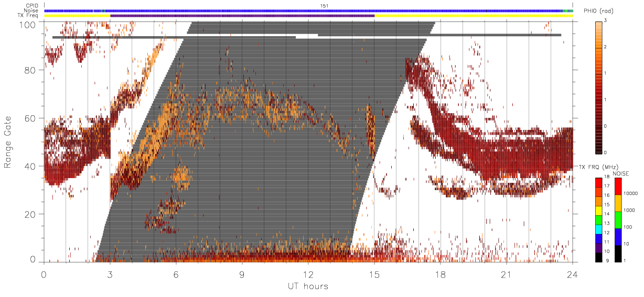
Task: Click the black swatch in TX FRQ legend
Action: tap(599, 257)
